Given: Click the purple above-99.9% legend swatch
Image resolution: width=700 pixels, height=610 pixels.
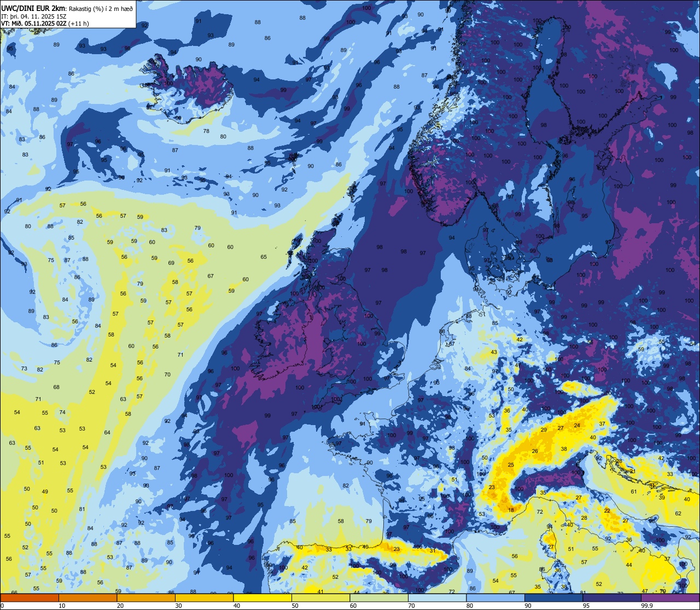Looking at the screenshot, I should pos(670,597).
